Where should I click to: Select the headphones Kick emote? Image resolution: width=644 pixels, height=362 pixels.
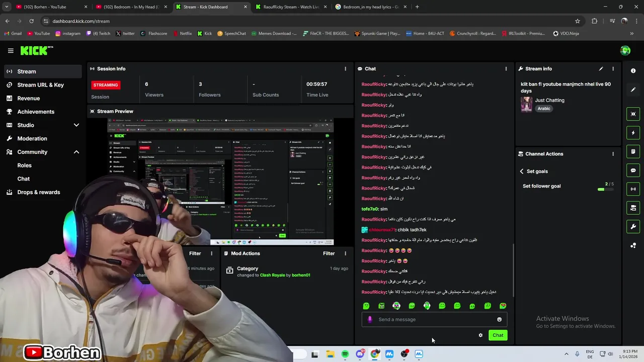click(x=427, y=306)
